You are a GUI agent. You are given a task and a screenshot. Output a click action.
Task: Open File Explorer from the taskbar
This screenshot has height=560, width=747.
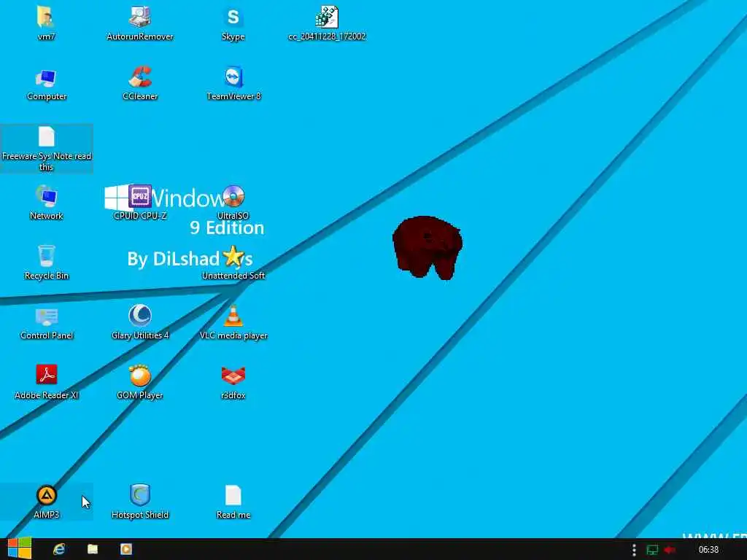coord(93,550)
